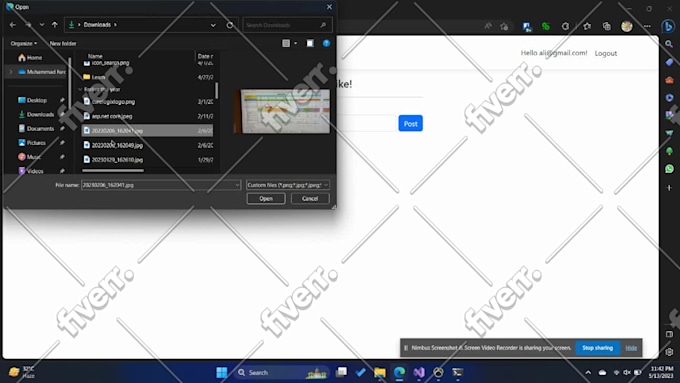Image resolution: width=680 pixels, height=383 pixels.
Task: Show hidden system tray icons
Action: pyautogui.click(x=588, y=373)
